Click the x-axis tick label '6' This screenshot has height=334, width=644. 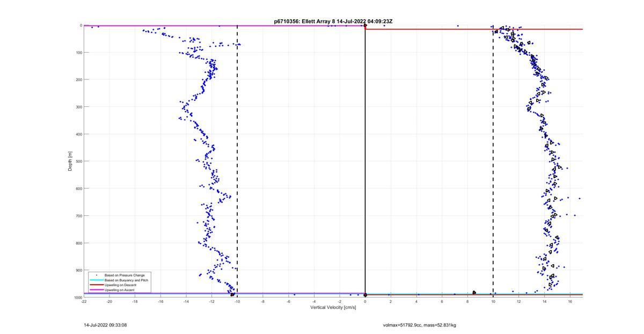click(x=442, y=302)
